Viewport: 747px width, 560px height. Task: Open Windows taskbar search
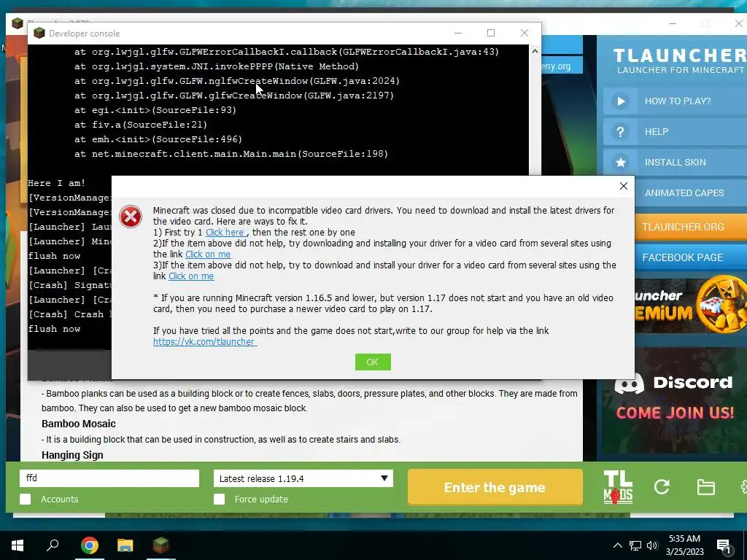[x=53, y=545]
